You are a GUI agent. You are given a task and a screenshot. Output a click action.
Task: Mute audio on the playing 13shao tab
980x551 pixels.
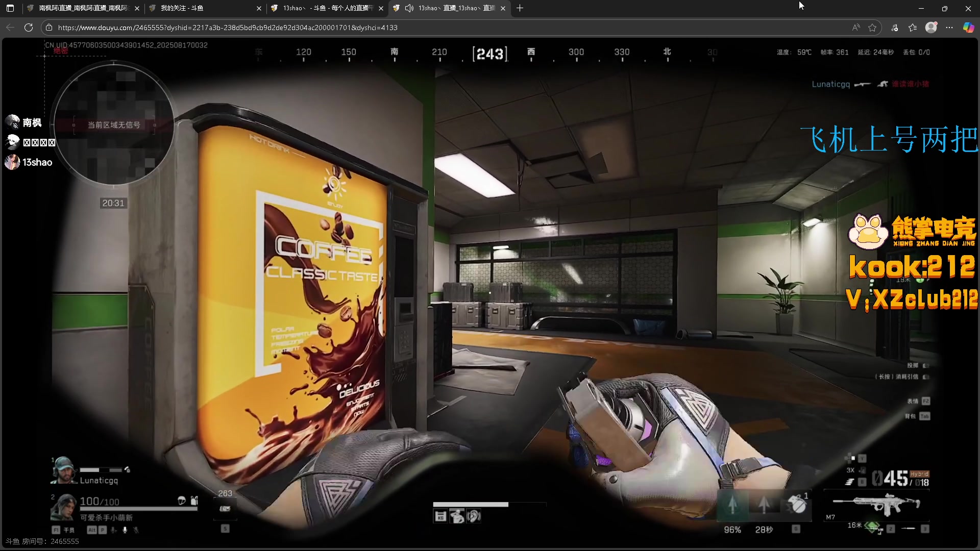click(x=409, y=8)
